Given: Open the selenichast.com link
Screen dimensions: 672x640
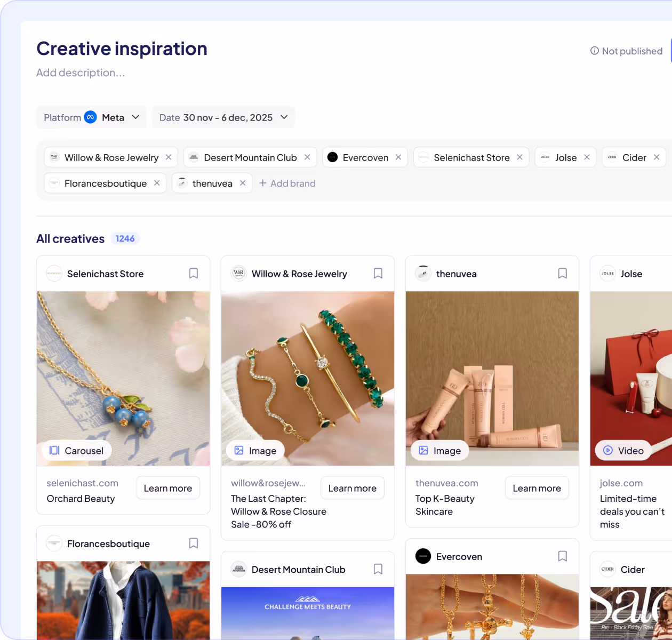Looking at the screenshot, I should coord(82,483).
